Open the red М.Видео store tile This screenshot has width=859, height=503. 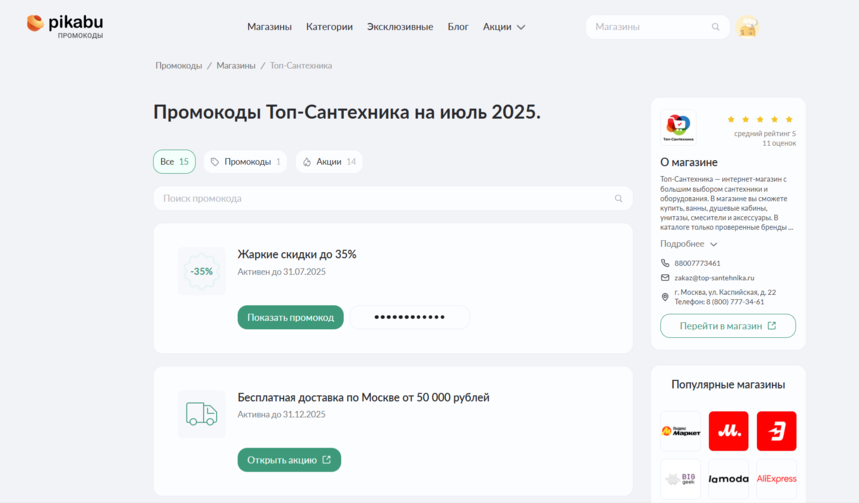pyautogui.click(x=729, y=431)
